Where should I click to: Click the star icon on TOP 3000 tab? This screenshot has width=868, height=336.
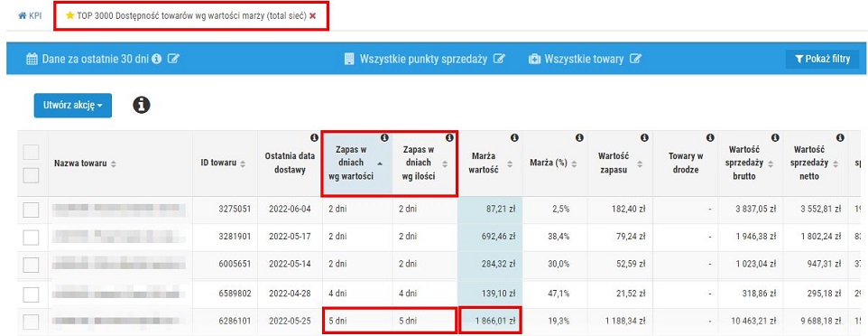pos(69,15)
